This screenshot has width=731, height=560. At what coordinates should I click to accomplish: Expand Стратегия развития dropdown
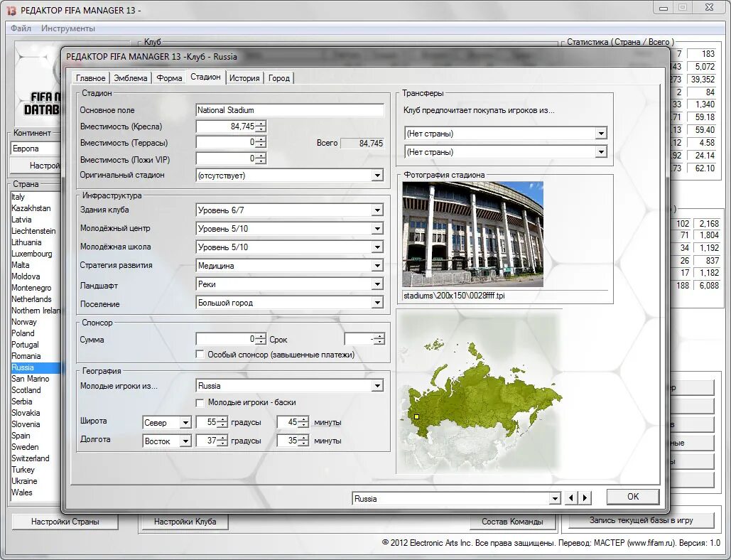point(377,266)
